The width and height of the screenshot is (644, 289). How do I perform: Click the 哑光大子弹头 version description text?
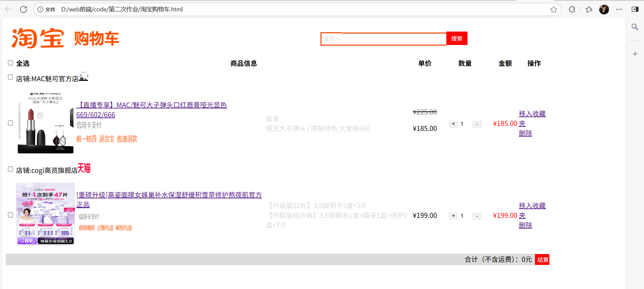[x=318, y=129]
